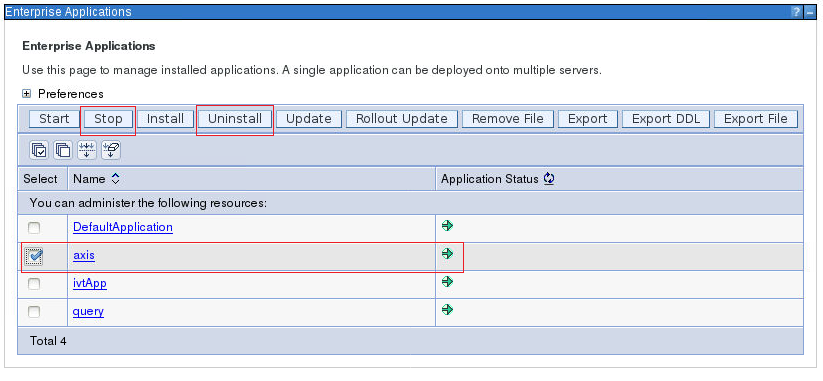
Task: Click the ivtApp started status arrow
Action: tap(447, 282)
